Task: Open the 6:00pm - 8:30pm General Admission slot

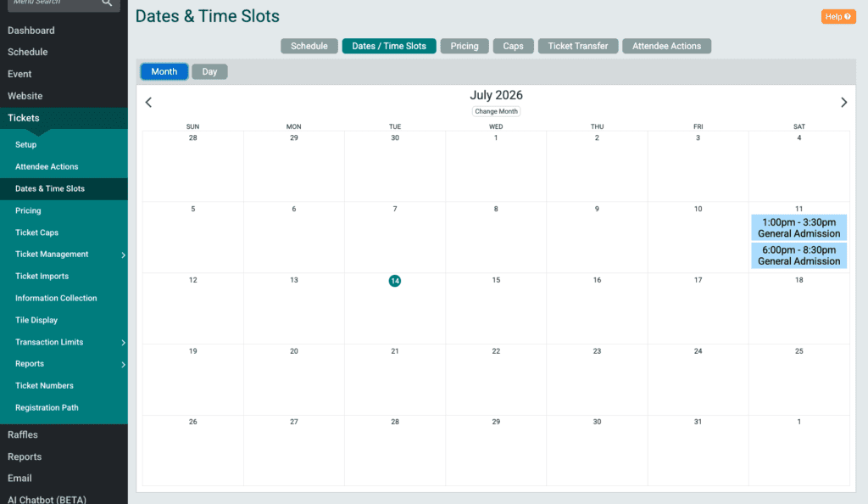Action: tap(798, 255)
